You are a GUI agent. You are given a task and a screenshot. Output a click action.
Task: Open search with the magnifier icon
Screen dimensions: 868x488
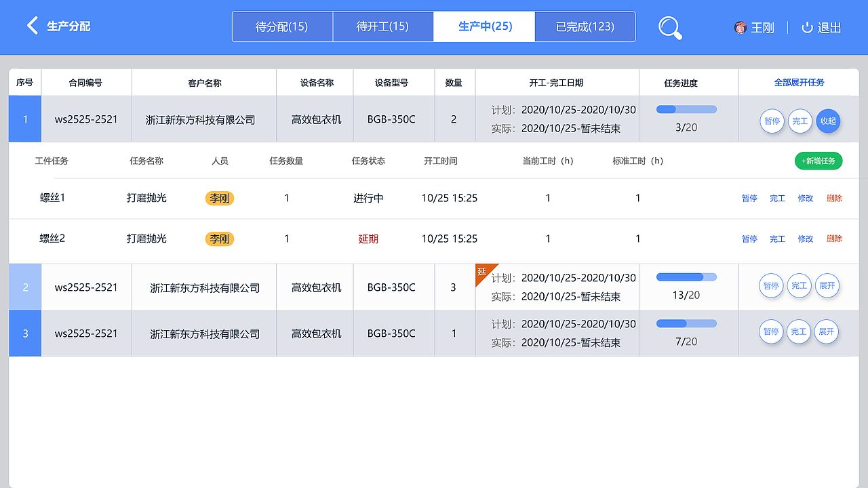tap(670, 27)
